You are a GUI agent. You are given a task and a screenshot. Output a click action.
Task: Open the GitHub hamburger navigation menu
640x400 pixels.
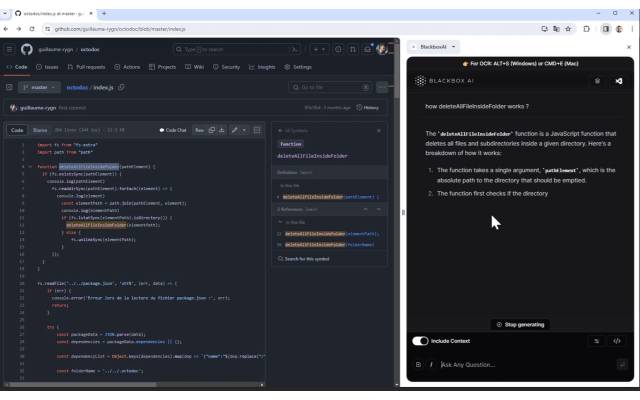[x=9, y=49]
